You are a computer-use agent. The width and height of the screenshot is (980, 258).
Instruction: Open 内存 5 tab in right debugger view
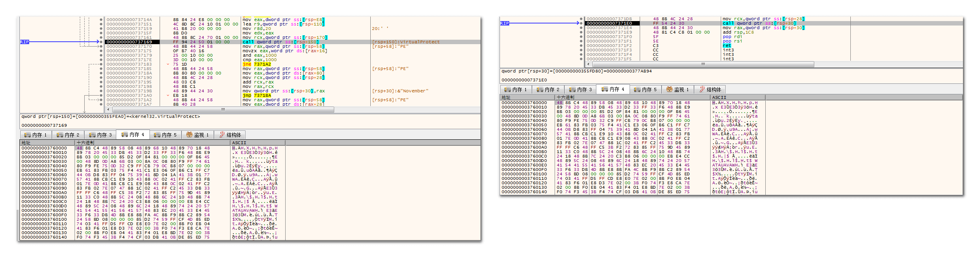coord(645,90)
